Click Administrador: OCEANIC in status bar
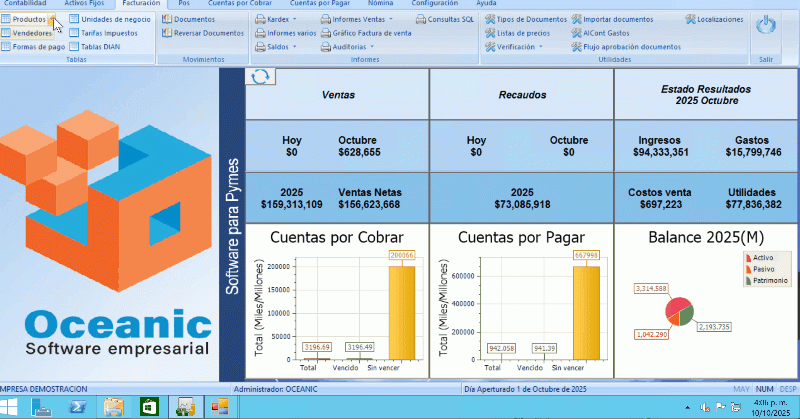This screenshot has height=419, width=800. [276, 389]
